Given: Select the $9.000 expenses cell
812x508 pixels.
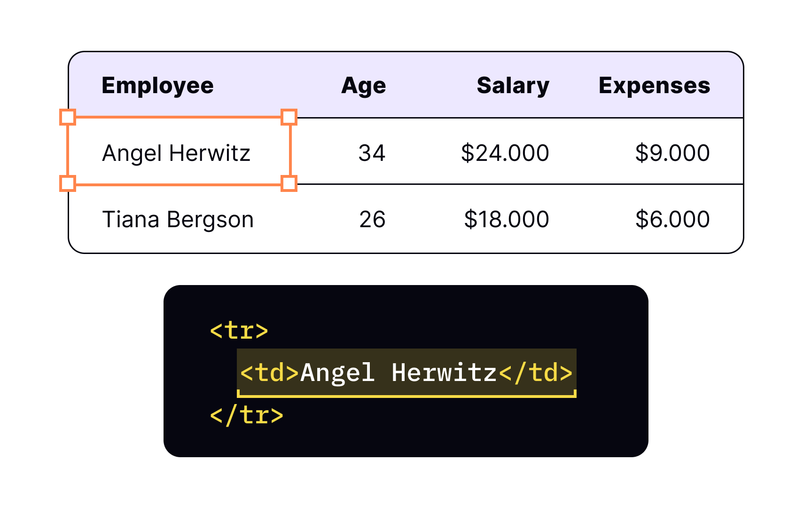Looking at the screenshot, I should (x=672, y=153).
